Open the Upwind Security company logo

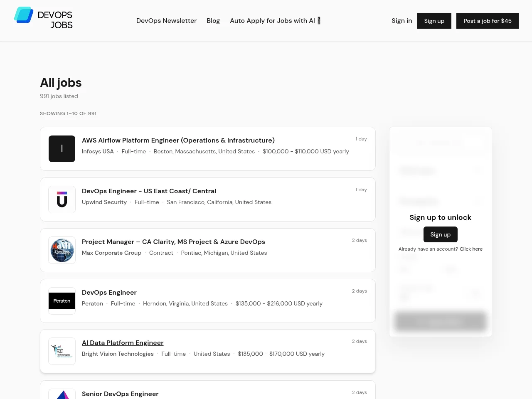[x=62, y=199]
